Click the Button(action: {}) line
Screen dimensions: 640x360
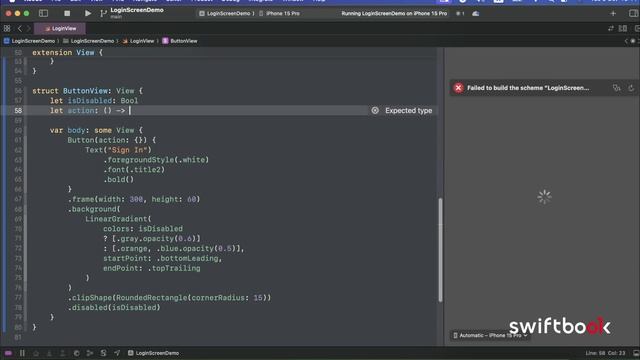click(x=111, y=140)
